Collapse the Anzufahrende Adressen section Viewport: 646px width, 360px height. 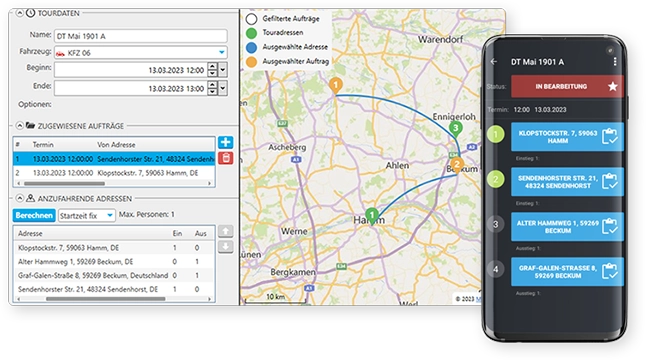(x=19, y=198)
